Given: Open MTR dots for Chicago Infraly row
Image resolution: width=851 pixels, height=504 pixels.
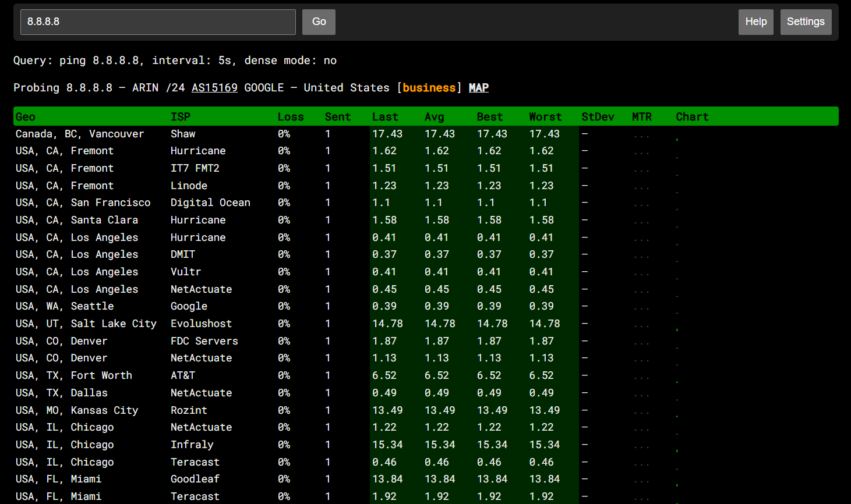Looking at the screenshot, I should (x=641, y=447).
